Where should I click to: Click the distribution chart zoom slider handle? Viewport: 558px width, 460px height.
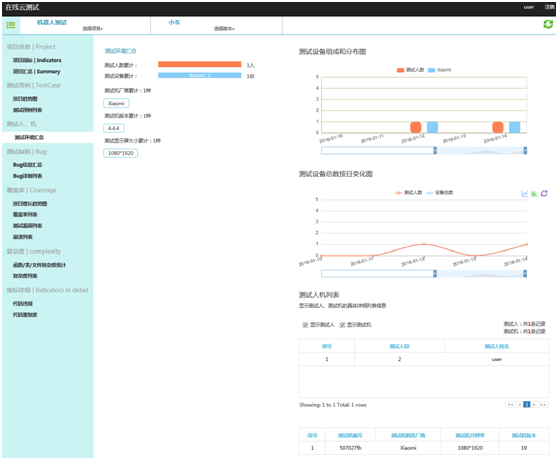click(x=435, y=150)
